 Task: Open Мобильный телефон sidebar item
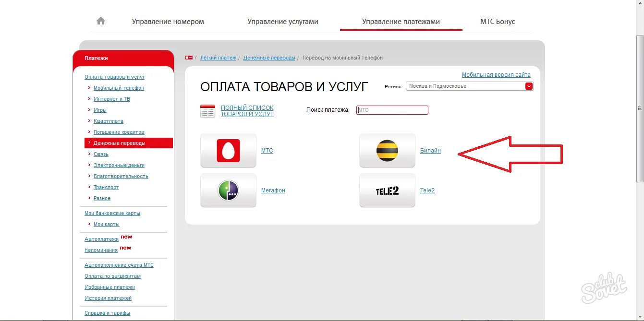tap(119, 88)
